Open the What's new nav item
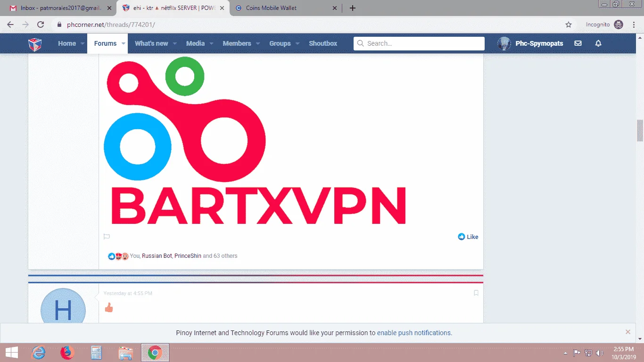Screen dimensions: 644x362 point(151,43)
